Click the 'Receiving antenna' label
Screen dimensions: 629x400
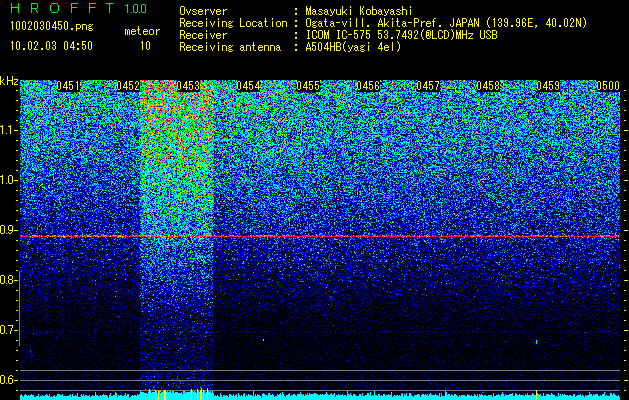(x=230, y=47)
